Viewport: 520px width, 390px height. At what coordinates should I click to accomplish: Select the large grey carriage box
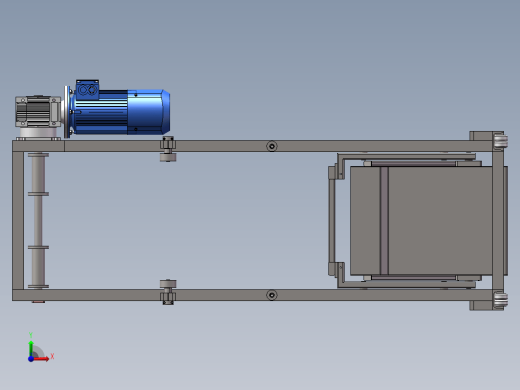click(421, 221)
